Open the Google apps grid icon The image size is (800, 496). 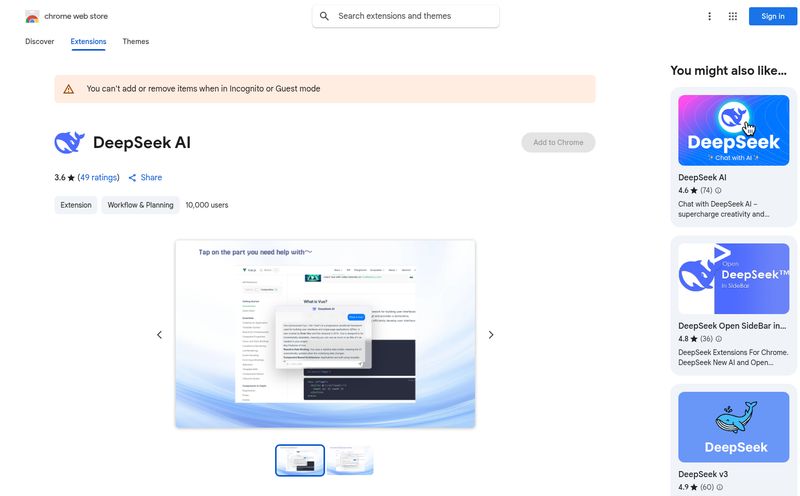[733, 16]
